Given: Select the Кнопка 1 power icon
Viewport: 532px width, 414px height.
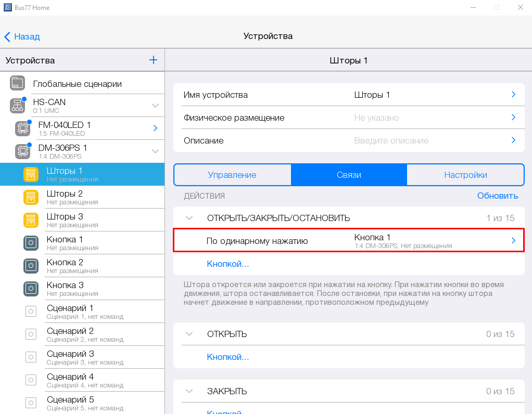Looking at the screenshot, I should [x=31, y=243].
